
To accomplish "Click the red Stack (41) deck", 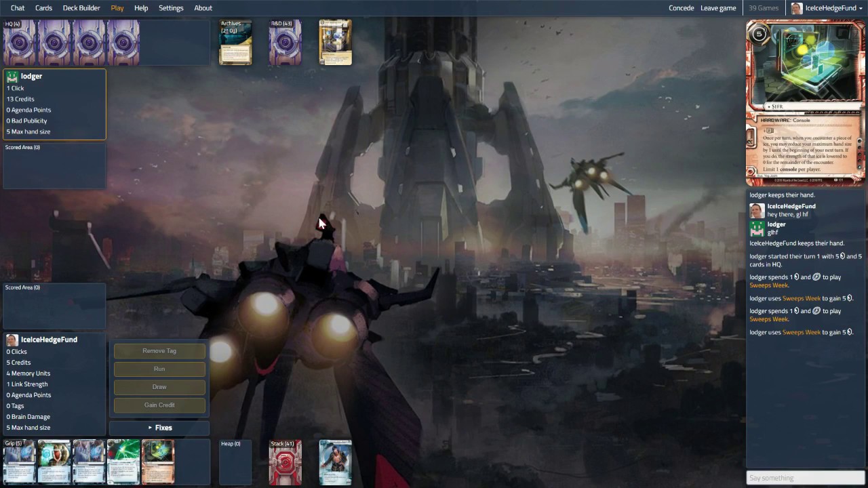I will [285, 462].
